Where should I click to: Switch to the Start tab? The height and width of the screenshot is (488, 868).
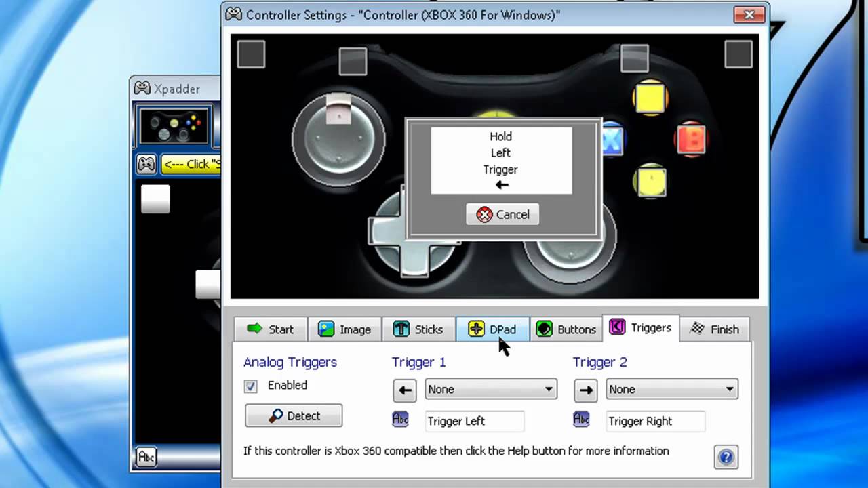click(271, 329)
